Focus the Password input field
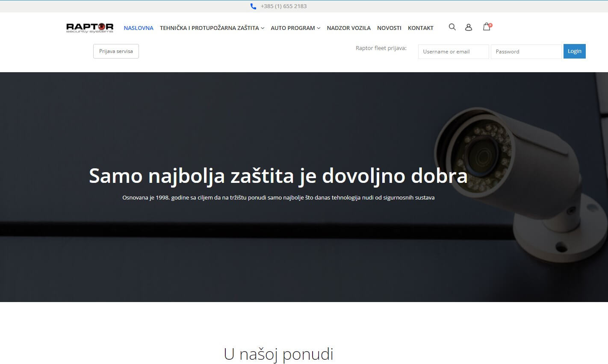The image size is (608, 364). [526, 52]
